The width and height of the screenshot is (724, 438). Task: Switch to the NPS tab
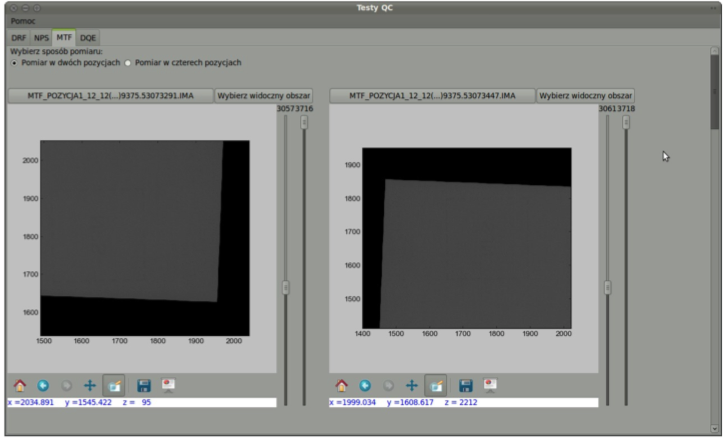pyautogui.click(x=41, y=37)
